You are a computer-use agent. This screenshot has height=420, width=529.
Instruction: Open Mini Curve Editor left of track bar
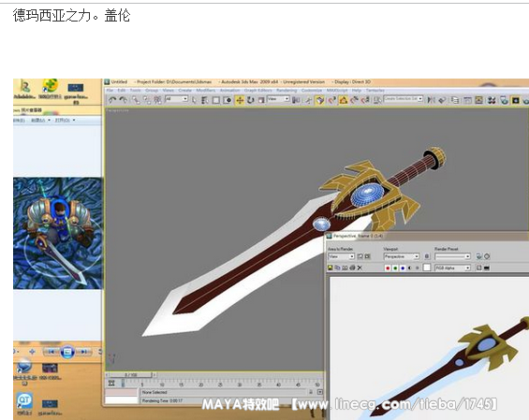111,383
